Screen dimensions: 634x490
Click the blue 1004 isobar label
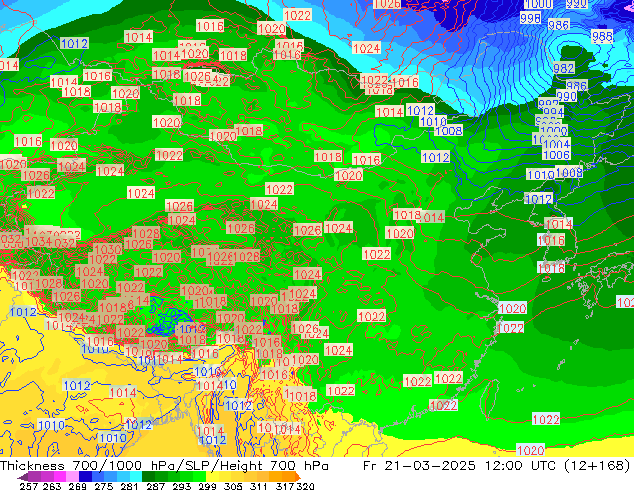[556, 144]
